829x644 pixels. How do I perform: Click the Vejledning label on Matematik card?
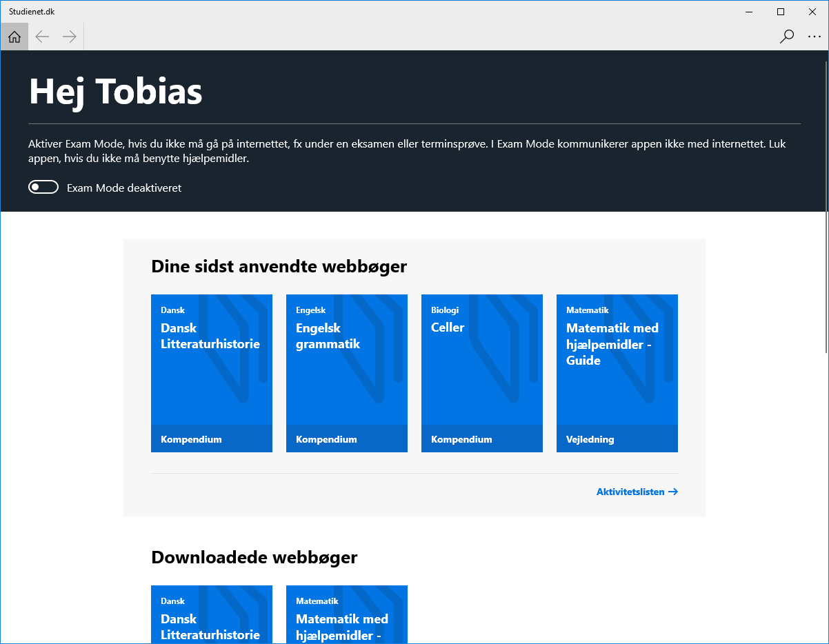pyautogui.click(x=590, y=439)
